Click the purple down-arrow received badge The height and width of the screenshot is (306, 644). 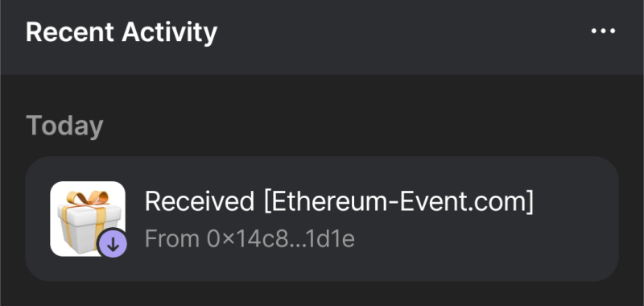(113, 244)
